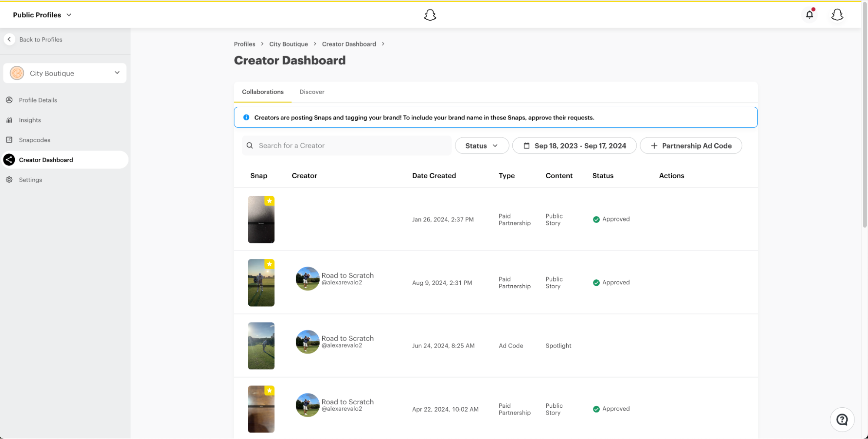Image resolution: width=868 pixels, height=439 pixels.
Task: Click the help chat icon
Action: pos(842,419)
